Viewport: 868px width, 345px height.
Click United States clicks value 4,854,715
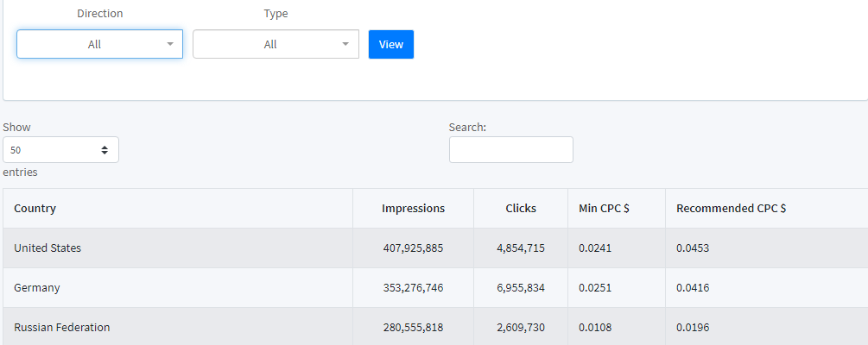coord(521,248)
